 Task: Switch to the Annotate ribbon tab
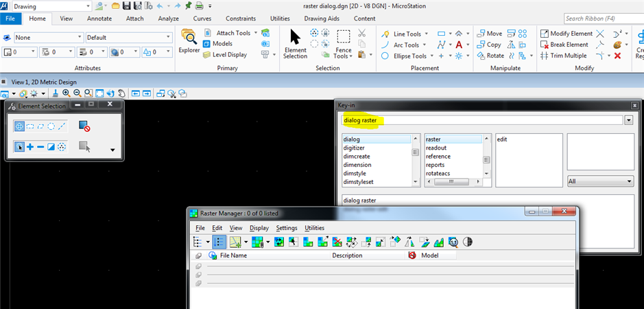point(99,19)
